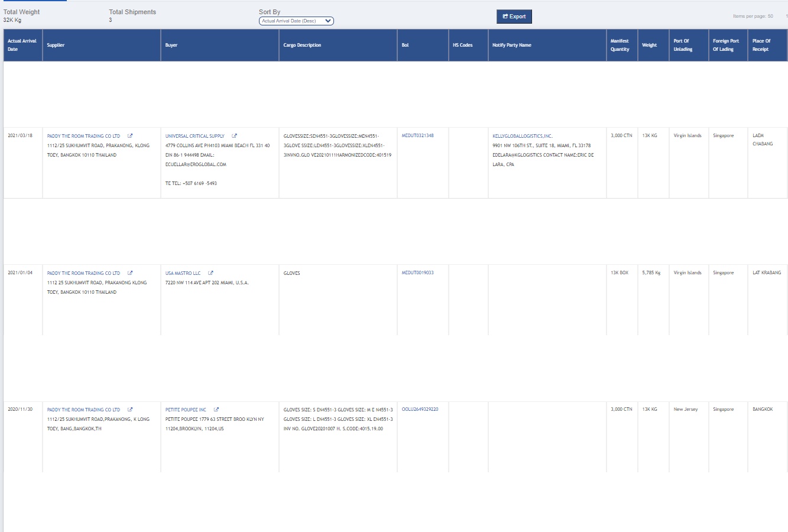The width and height of the screenshot is (788, 532).
Task: Open external link icon next to Petite Poupee Inc
Action: (216, 410)
